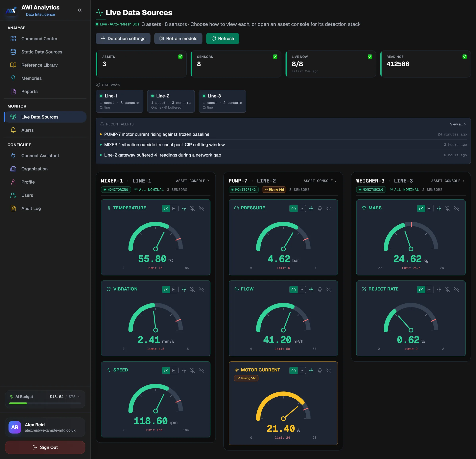Click bell icon on Speed sensor card

coord(192,370)
